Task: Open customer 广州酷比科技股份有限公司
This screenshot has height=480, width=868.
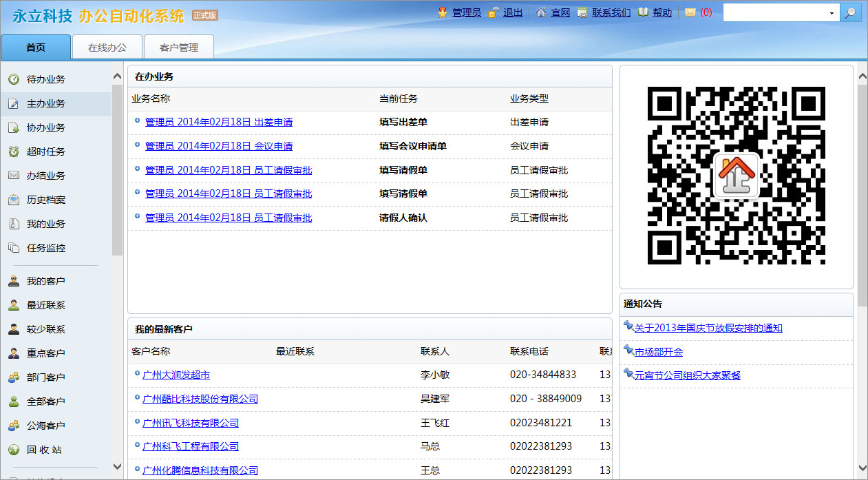Action: point(200,399)
